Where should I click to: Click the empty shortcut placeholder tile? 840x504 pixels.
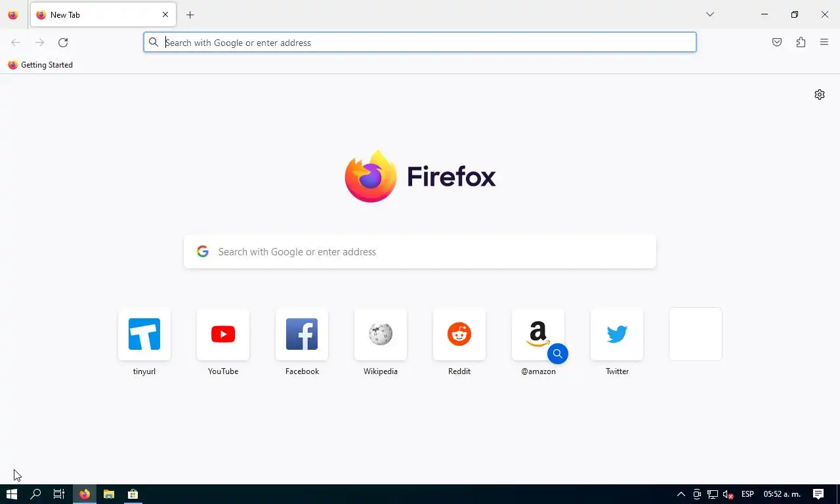696,334
